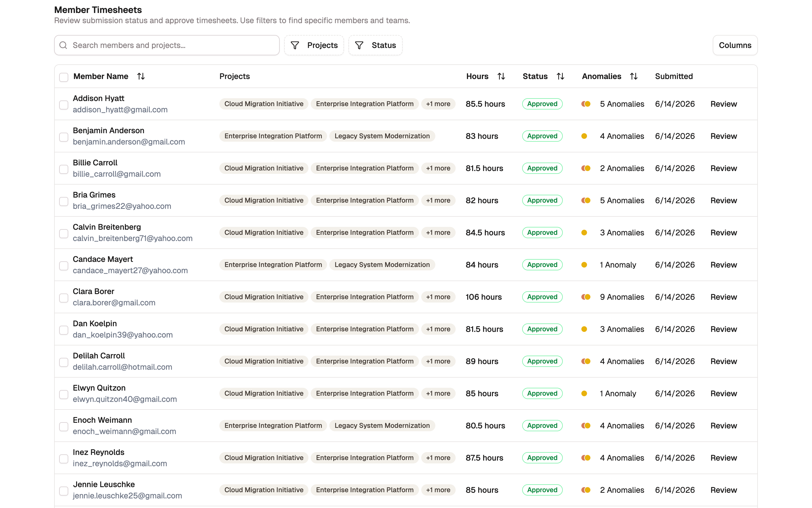Click anomaly dot for Elwyn Quitzon

(x=584, y=393)
